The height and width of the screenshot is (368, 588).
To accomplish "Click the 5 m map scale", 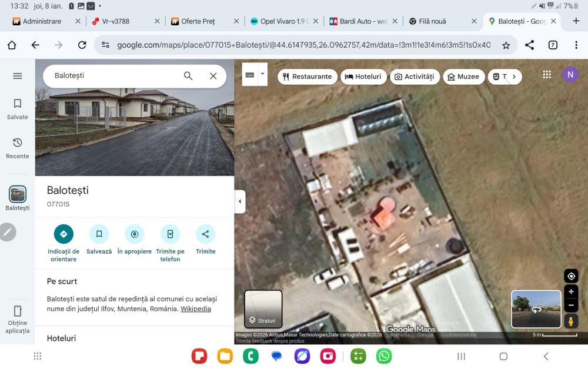I will [555, 334].
